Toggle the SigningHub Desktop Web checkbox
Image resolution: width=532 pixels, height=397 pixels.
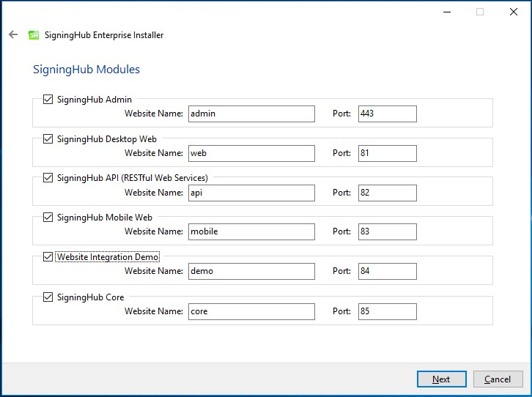(x=48, y=138)
